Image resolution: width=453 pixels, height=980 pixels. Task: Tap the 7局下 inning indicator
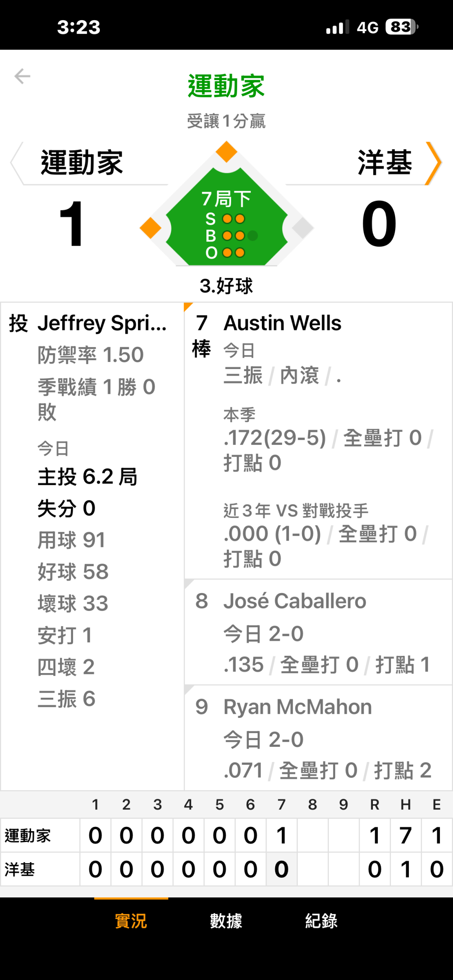point(226,199)
